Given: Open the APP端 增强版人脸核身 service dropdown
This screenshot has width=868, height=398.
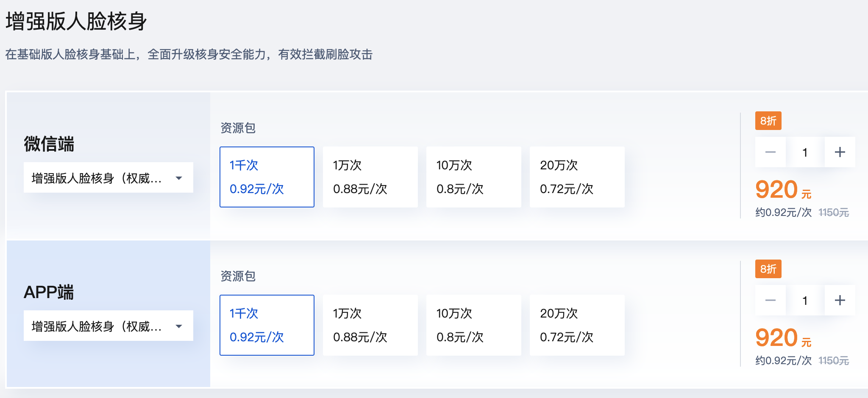Looking at the screenshot, I should pyautogui.click(x=108, y=326).
